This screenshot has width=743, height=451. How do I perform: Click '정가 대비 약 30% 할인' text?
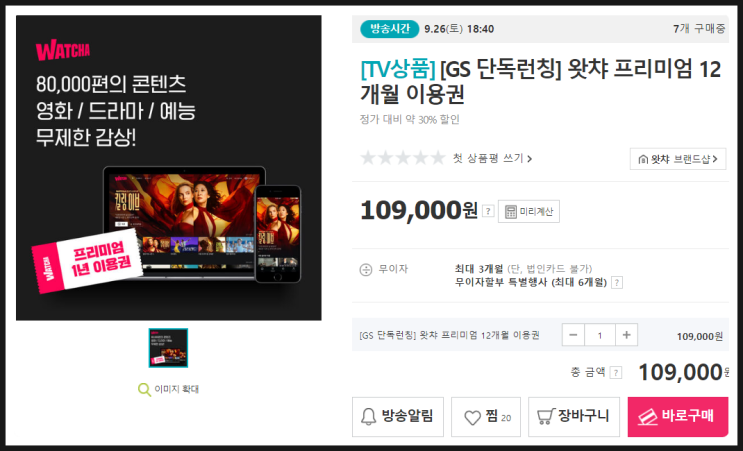coord(410,119)
